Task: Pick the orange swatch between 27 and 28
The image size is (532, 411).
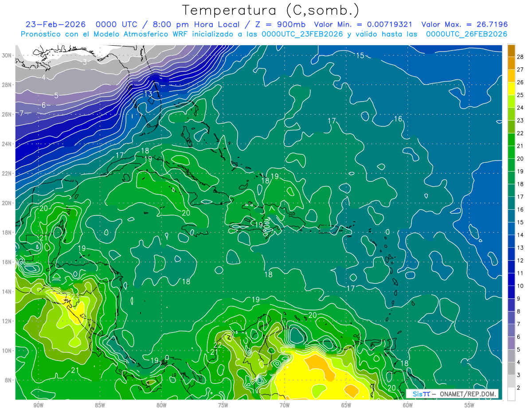Action: [x=511, y=63]
